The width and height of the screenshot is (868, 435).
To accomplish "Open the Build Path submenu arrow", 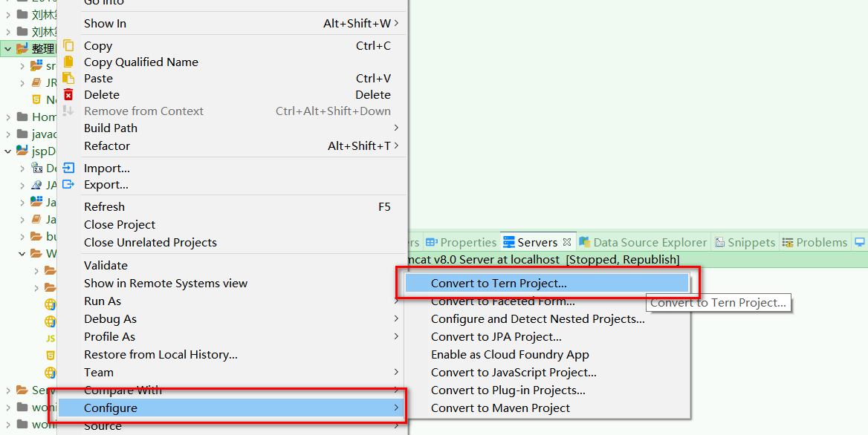I will tap(396, 128).
